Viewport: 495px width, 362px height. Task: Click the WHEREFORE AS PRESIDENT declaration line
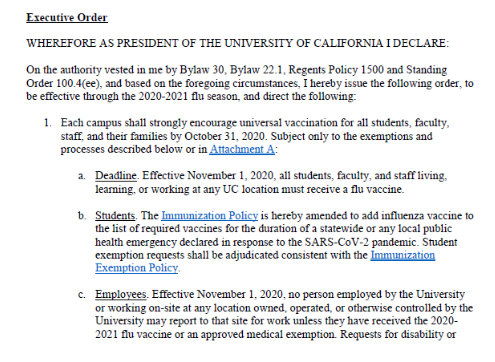tap(238, 43)
